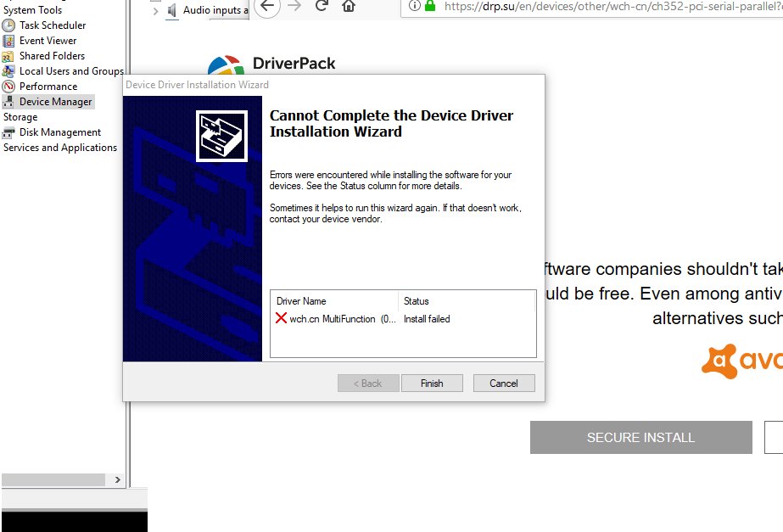Select Services and Applications node
The height and width of the screenshot is (532, 783).
[x=60, y=148]
